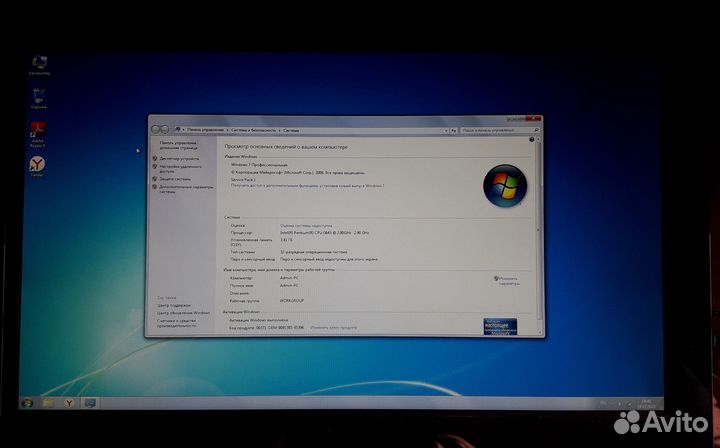Click the Show desktop strip in taskbar
The width and height of the screenshot is (720, 448).
(x=660, y=404)
